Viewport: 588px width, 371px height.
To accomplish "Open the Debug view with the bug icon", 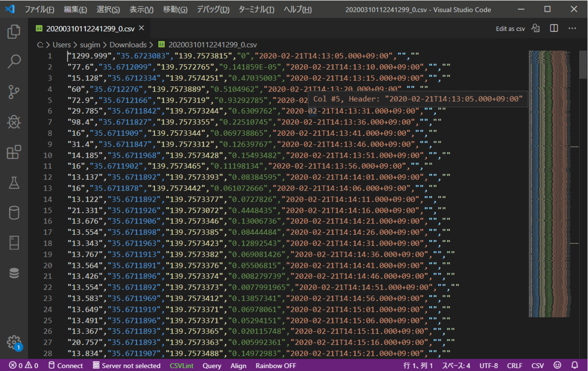I will (14, 122).
